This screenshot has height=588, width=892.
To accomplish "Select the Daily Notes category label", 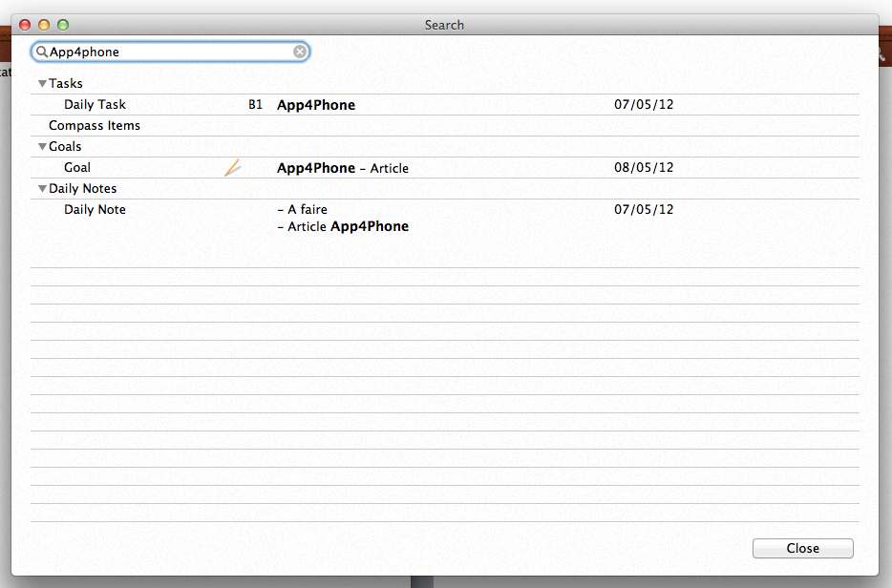I will point(82,189).
